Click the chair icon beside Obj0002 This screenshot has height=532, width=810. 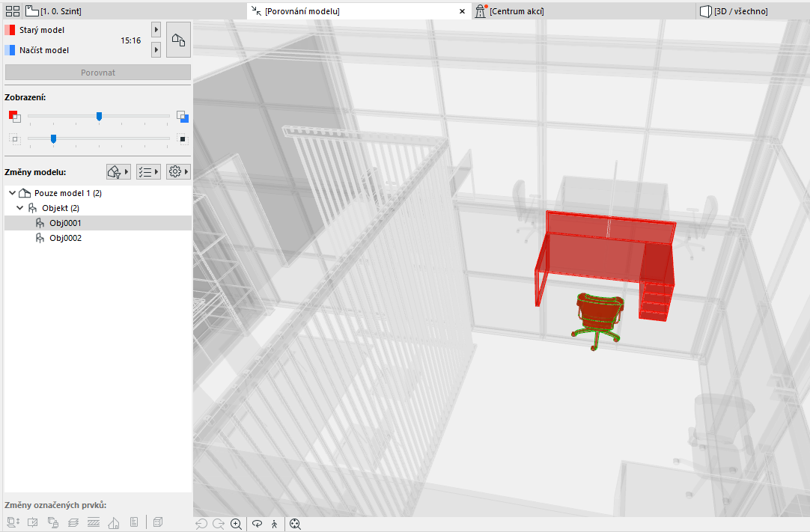40,238
